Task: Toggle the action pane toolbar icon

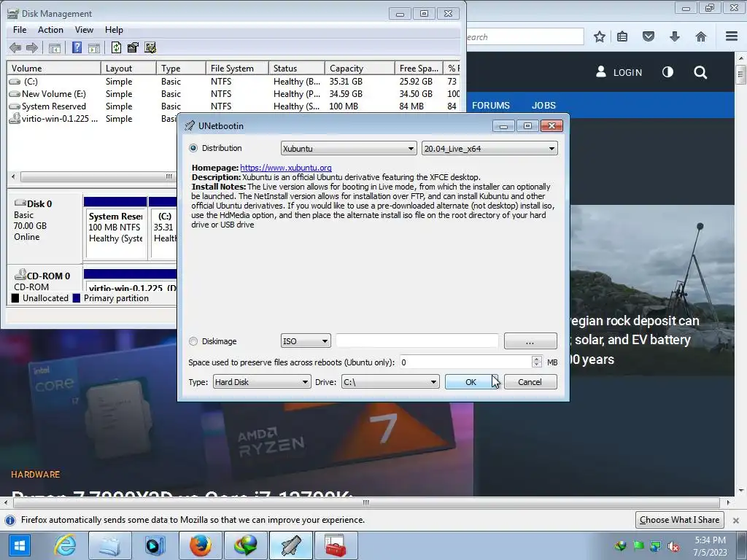Action: 94,47
